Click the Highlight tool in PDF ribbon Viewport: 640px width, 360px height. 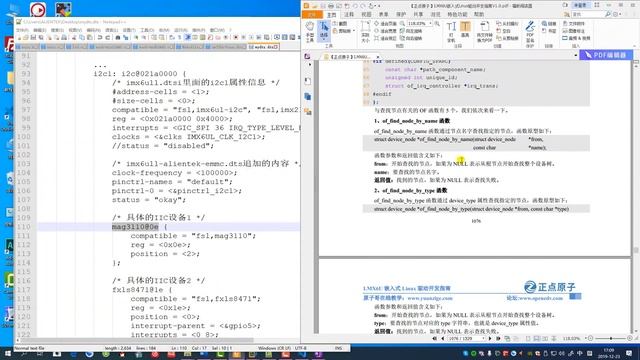pyautogui.click(x=465, y=30)
